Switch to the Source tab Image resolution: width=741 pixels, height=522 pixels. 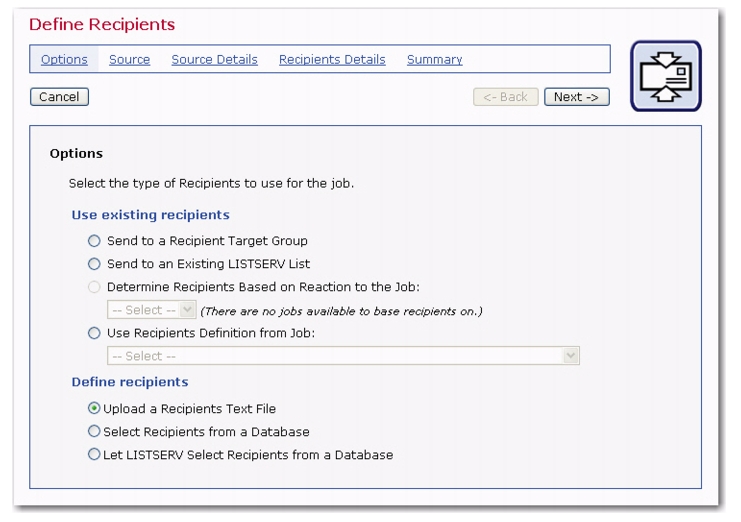coord(129,60)
